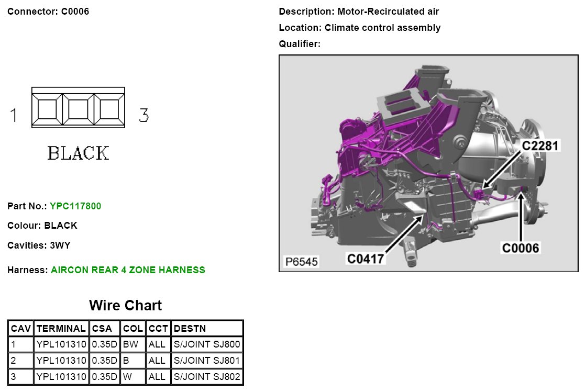Select the S/JOINT SJ801 destination cell
Viewport: 585px width, 392px height.
[207, 361]
